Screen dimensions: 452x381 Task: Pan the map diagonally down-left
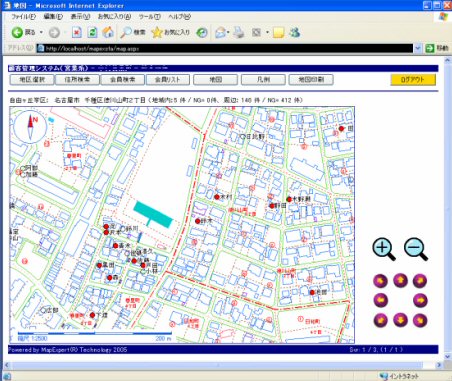380,320
